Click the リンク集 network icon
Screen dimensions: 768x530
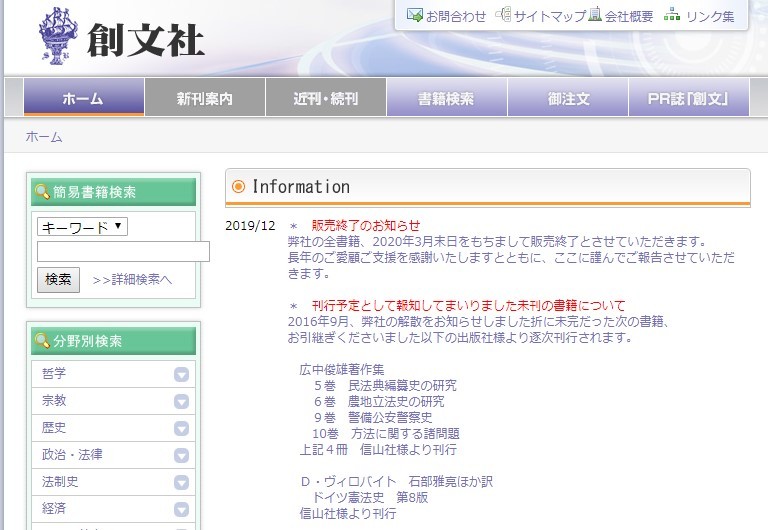tap(672, 15)
